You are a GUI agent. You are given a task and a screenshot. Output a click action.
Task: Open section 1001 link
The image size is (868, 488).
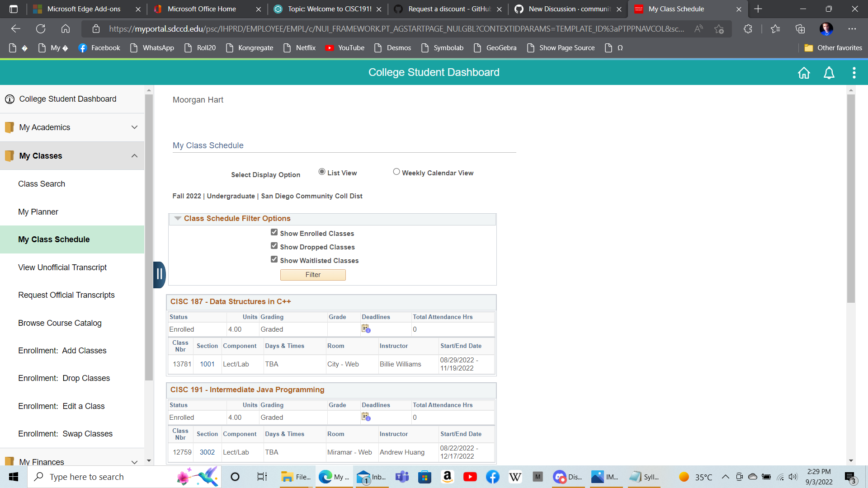click(207, 364)
